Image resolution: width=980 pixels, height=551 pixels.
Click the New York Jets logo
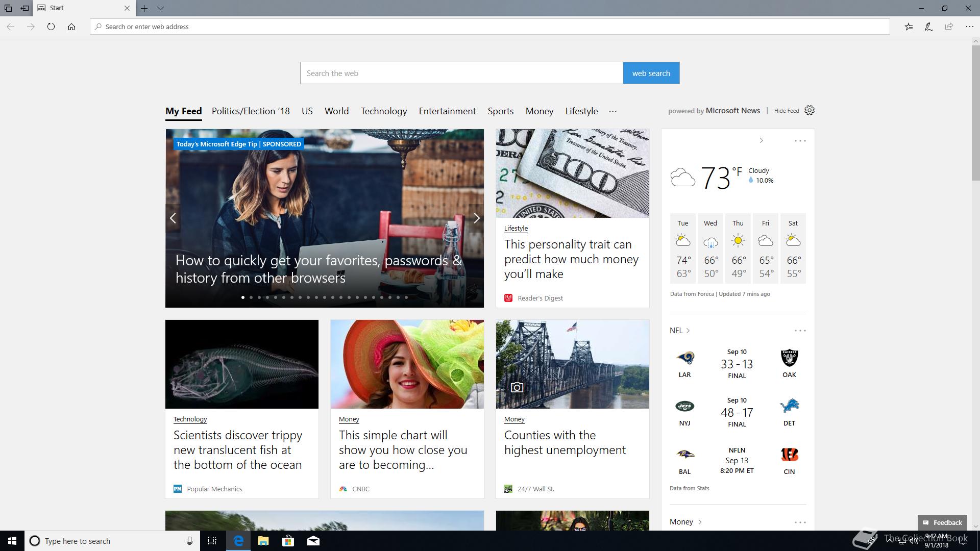coord(684,406)
